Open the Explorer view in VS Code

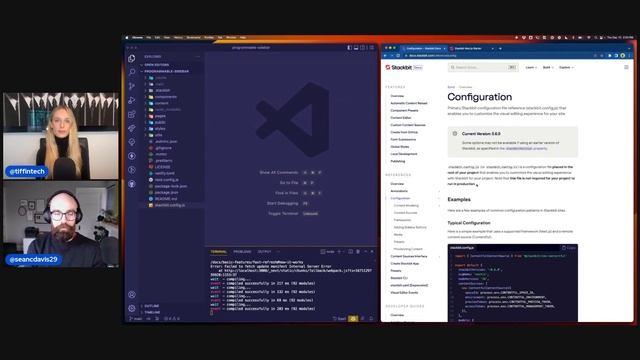click(x=131, y=58)
